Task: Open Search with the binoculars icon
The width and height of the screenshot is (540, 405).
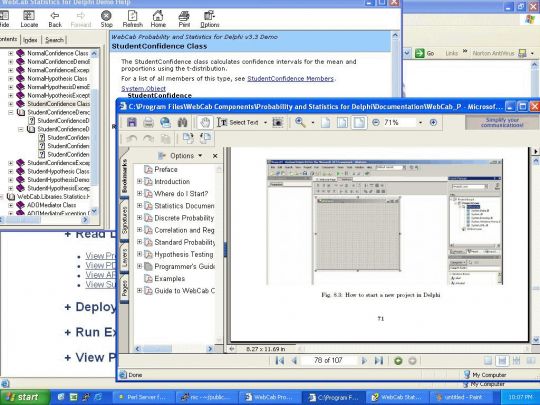Action: pyautogui.click(x=182, y=122)
